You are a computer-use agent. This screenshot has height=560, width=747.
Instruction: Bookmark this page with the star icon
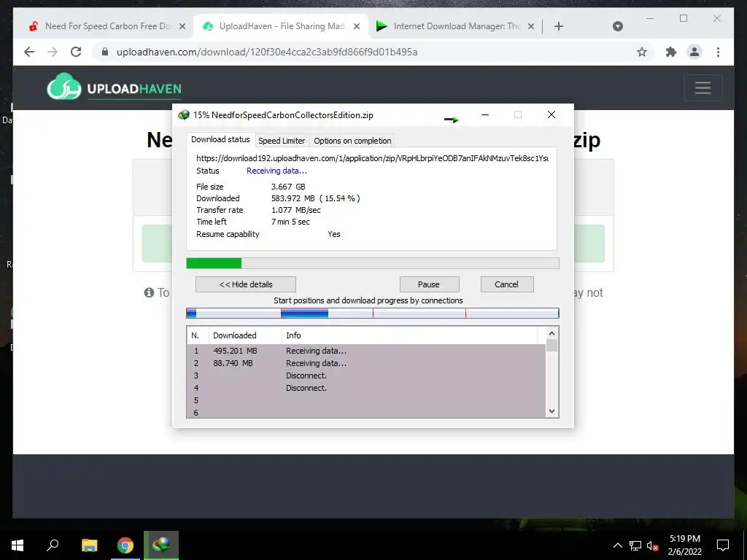pyautogui.click(x=642, y=52)
